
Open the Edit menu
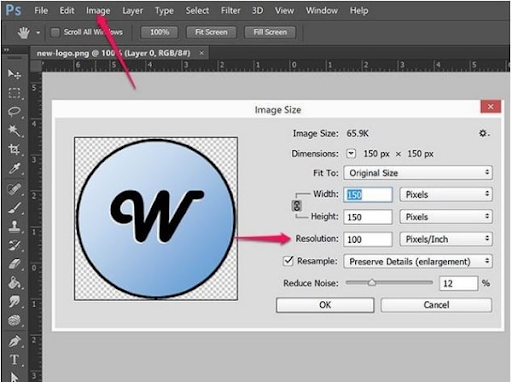point(67,11)
